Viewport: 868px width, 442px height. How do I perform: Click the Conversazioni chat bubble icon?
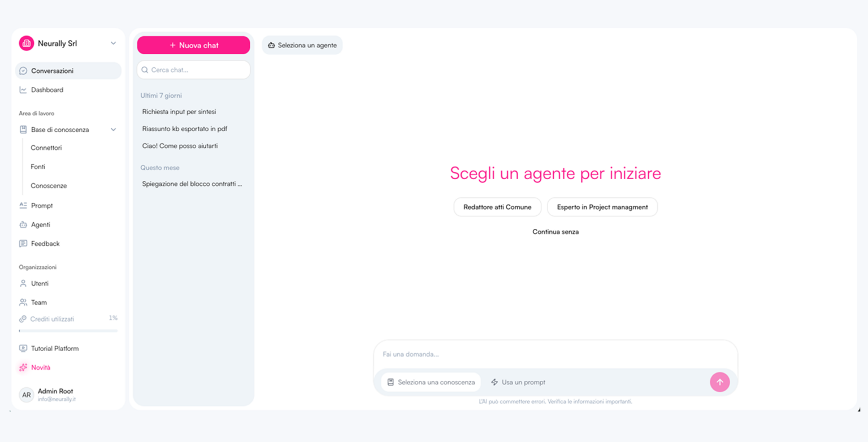(x=23, y=71)
